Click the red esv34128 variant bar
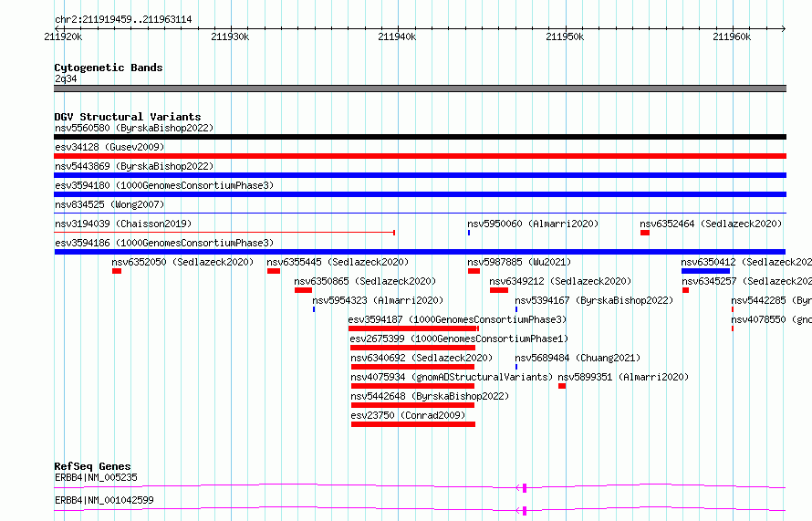Viewport: 812px width, 521px height. click(420, 156)
